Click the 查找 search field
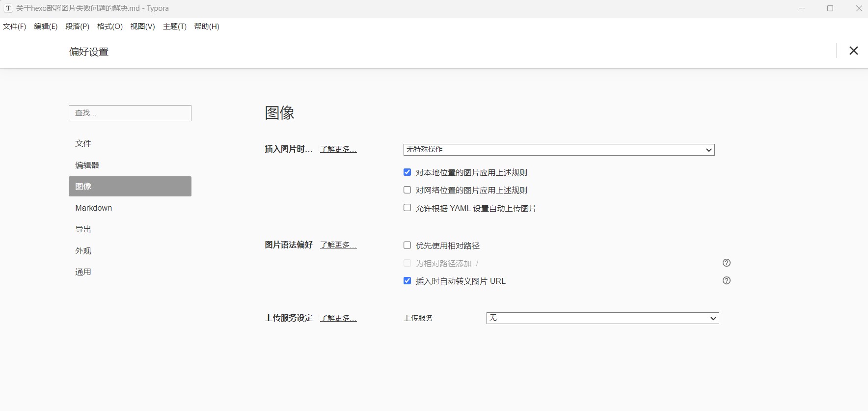The width and height of the screenshot is (868, 411). pos(130,113)
